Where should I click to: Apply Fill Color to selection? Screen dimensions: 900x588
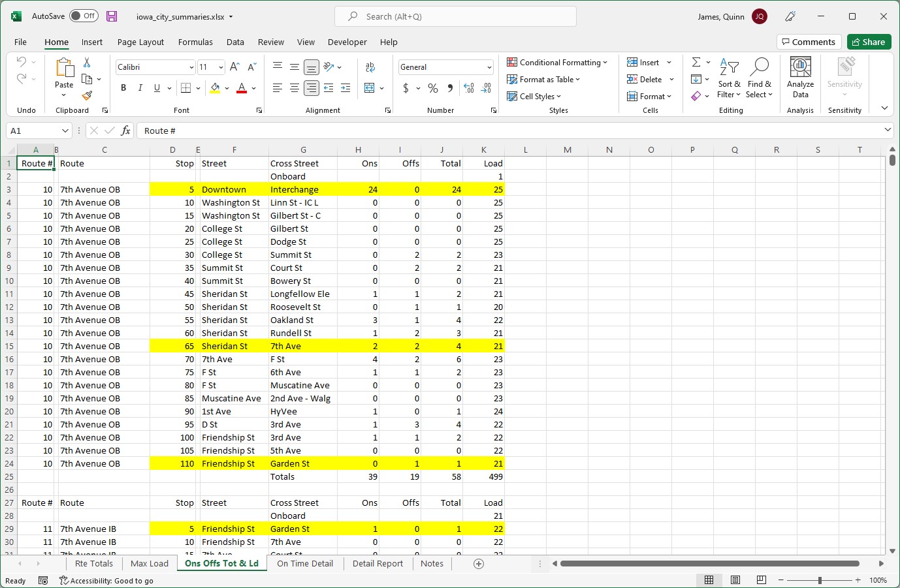click(214, 88)
